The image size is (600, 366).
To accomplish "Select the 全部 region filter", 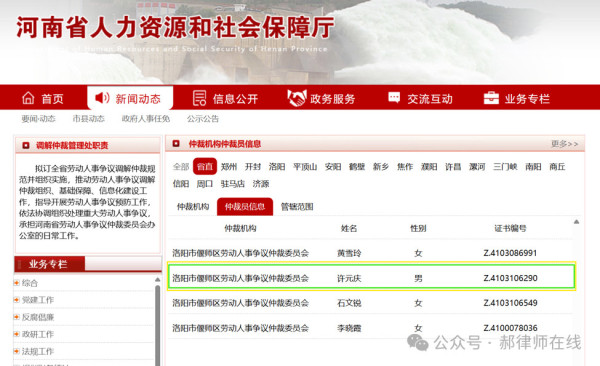I will pyautogui.click(x=181, y=167).
